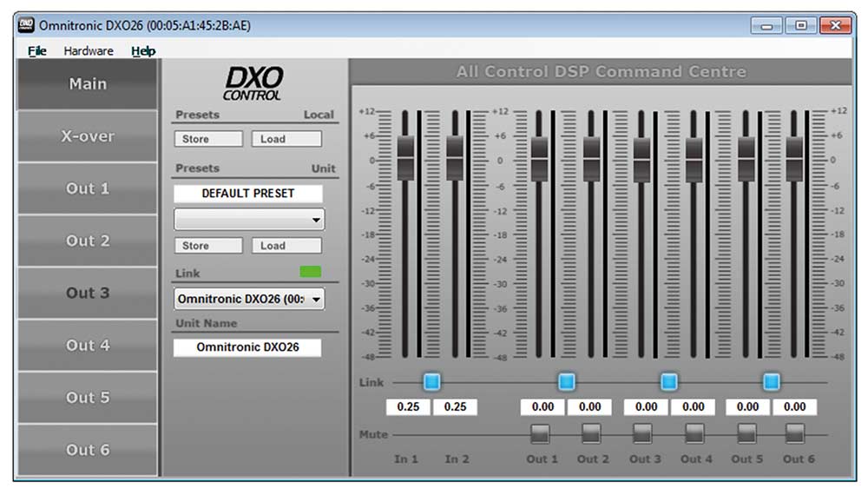Click the In 2 fader knob
868x495 pixels.
coord(455,158)
